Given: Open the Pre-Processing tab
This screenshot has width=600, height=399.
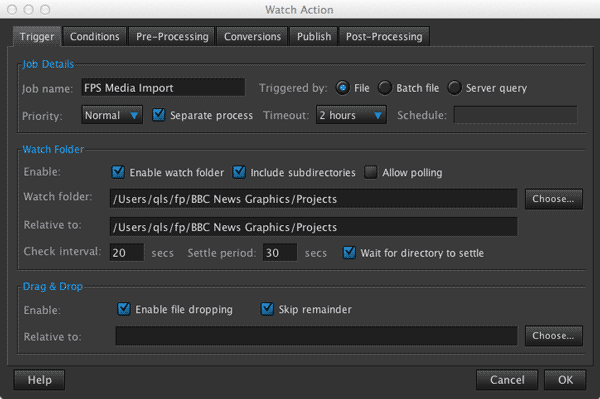Looking at the screenshot, I should (x=172, y=37).
